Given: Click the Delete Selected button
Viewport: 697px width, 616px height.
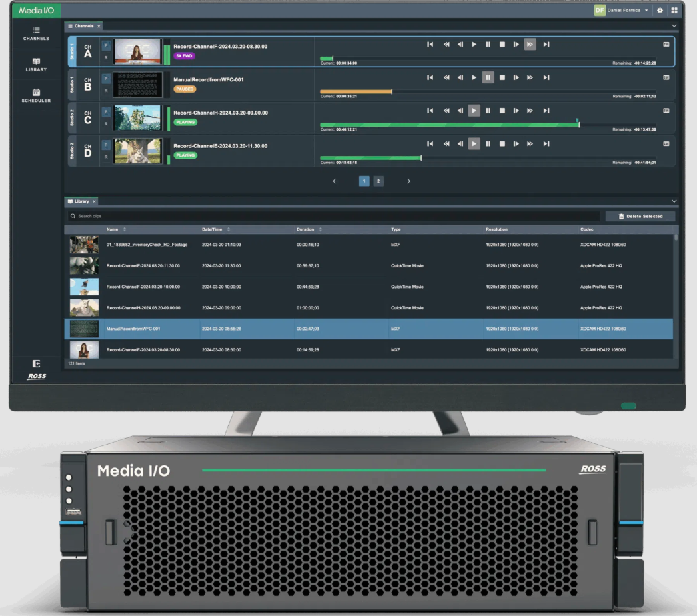Looking at the screenshot, I should [x=640, y=217].
